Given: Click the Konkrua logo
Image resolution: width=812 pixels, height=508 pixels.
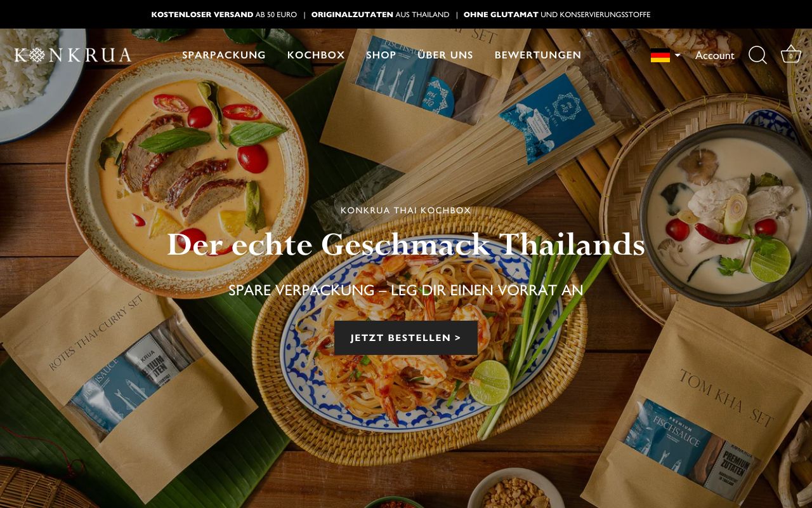Looking at the screenshot, I should pyautogui.click(x=72, y=55).
